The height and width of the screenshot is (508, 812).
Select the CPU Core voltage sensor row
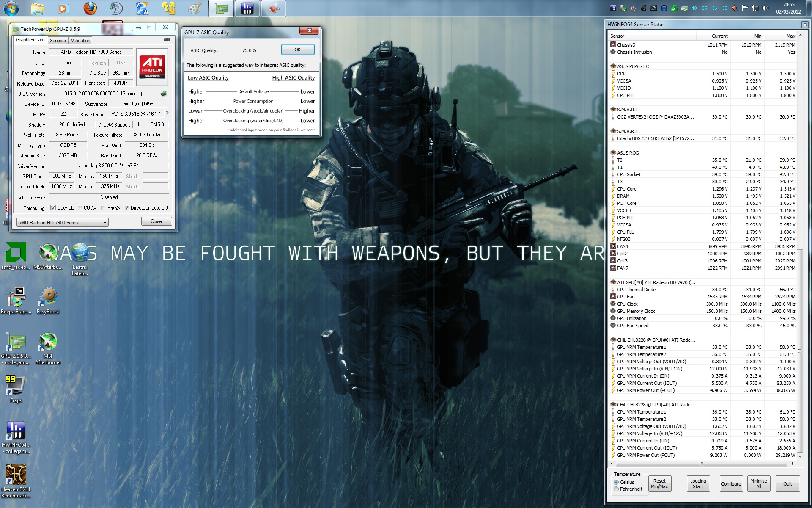point(703,189)
